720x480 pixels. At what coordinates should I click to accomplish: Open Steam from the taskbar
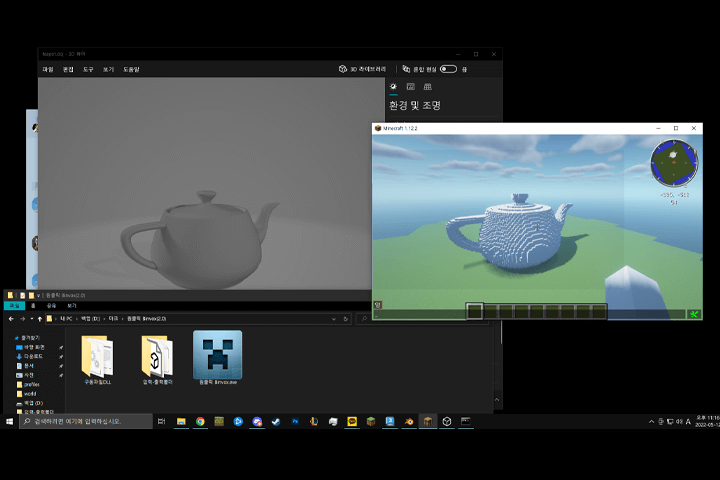(x=276, y=421)
